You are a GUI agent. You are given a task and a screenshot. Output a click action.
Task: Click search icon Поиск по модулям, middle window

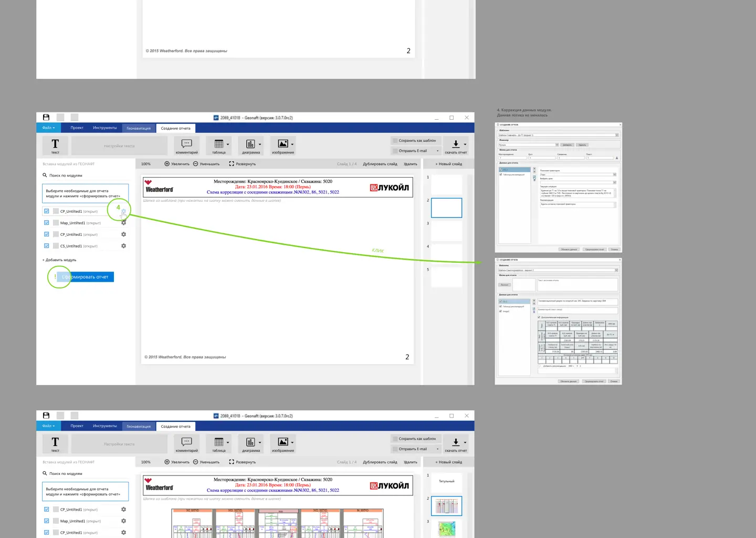point(45,175)
